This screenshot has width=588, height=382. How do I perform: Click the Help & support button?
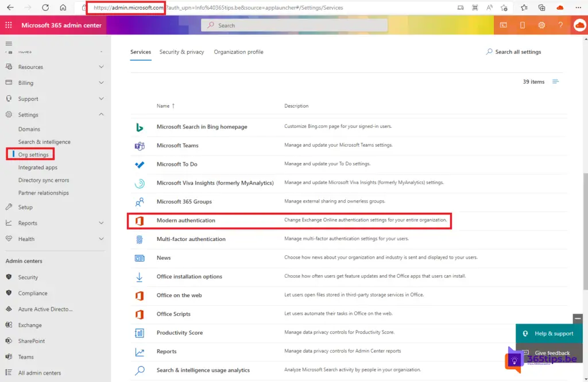click(548, 333)
